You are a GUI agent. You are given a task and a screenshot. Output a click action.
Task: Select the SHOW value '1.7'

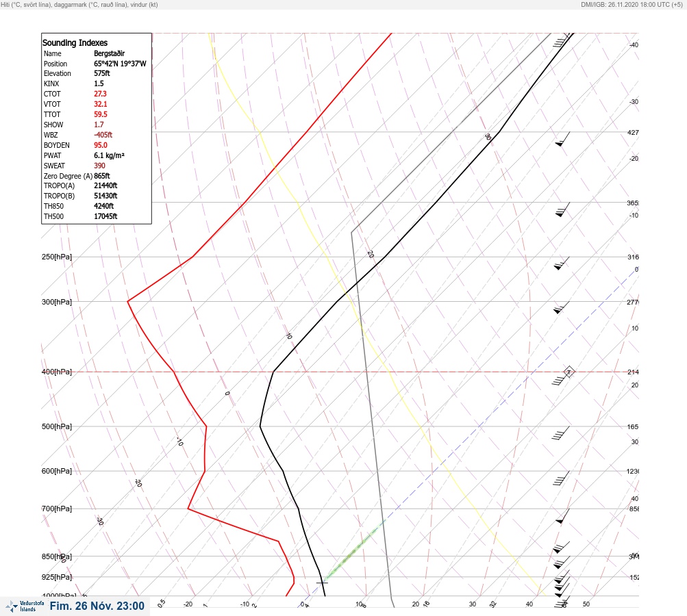click(x=99, y=125)
